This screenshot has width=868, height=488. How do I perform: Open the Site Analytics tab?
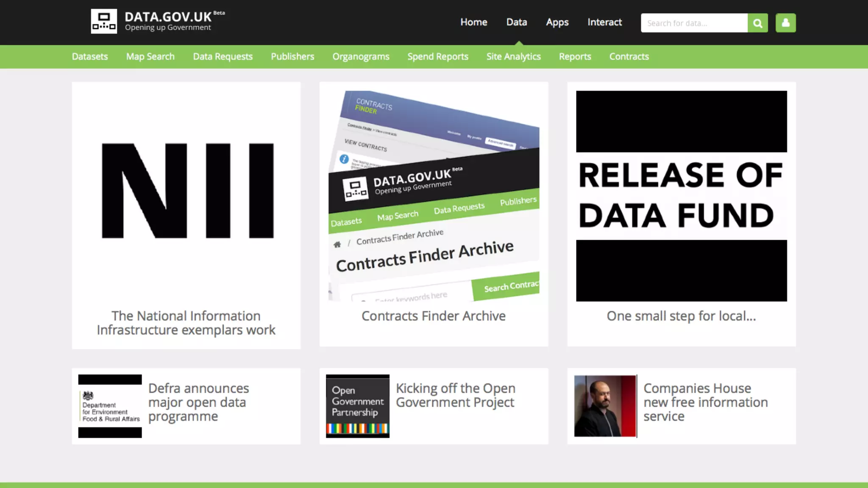(513, 56)
